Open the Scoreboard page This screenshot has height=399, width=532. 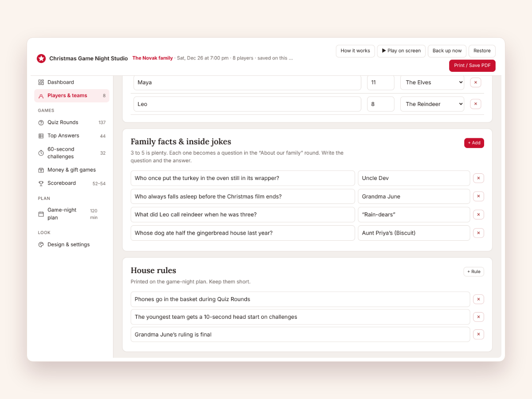click(x=72, y=183)
